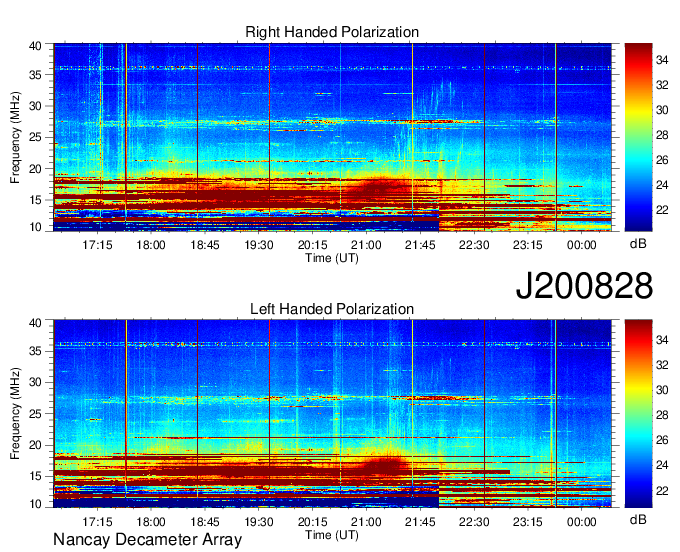Click the upper plot's right-hand color scale bar
The width and height of the screenshot is (680, 552).
(638, 137)
